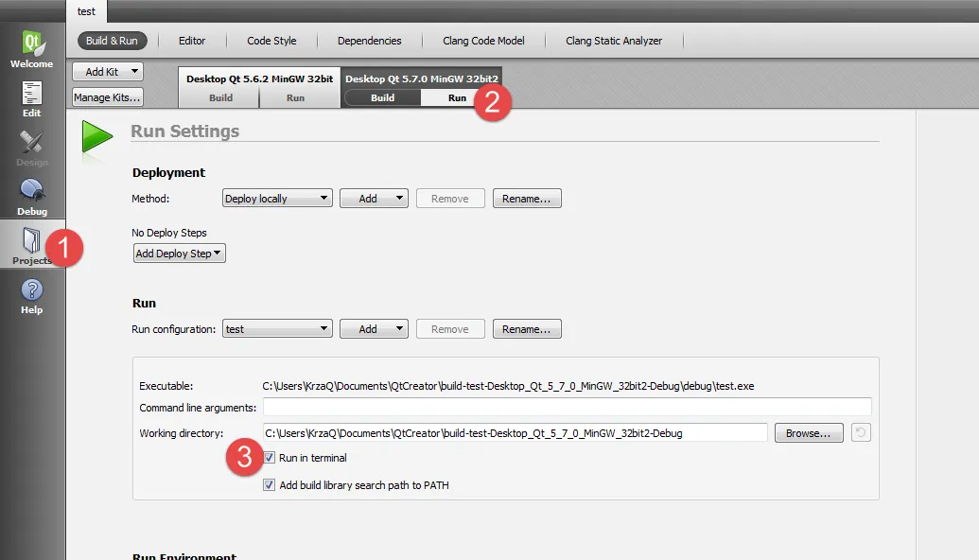Open the Design mode
This screenshot has width=979, height=560.
[32, 148]
